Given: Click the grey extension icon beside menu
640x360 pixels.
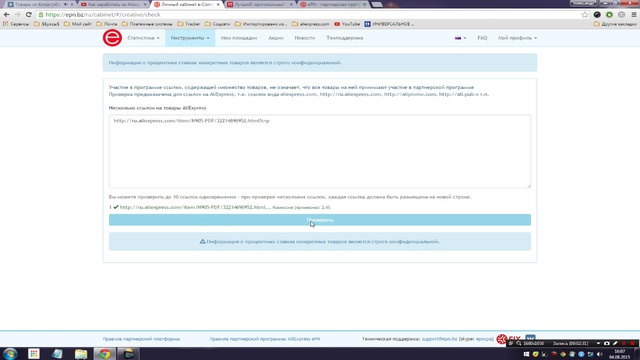Looking at the screenshot, I should tap(622, 15).
